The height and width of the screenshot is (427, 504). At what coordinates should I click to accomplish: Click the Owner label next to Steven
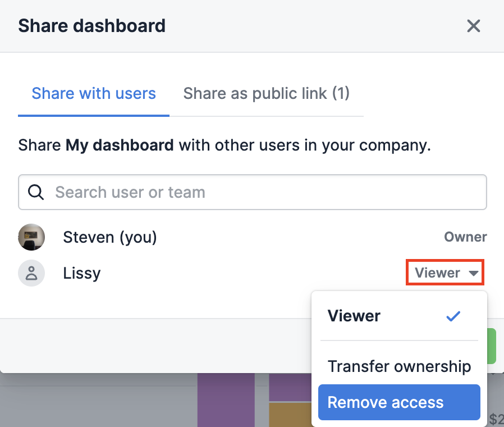click(x=465, y=237)
